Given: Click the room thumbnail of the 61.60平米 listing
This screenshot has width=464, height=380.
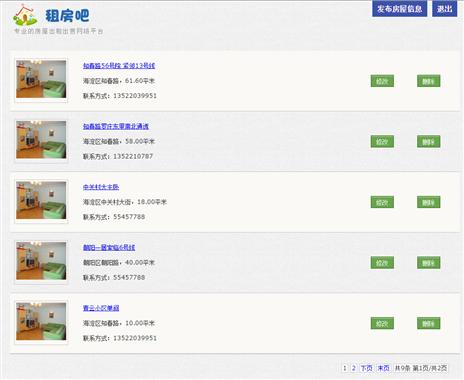Looking at the screenshot, I should (41, 79).
